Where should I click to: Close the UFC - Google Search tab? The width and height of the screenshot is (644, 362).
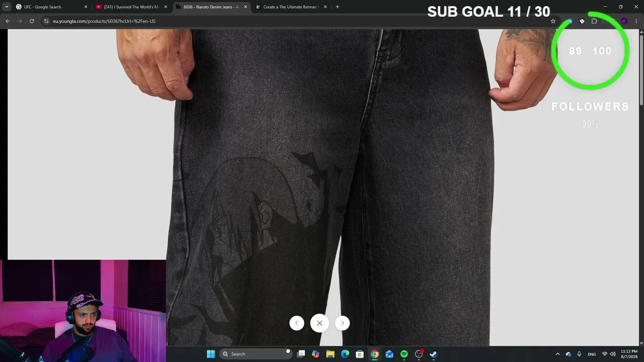pos(86,7)
